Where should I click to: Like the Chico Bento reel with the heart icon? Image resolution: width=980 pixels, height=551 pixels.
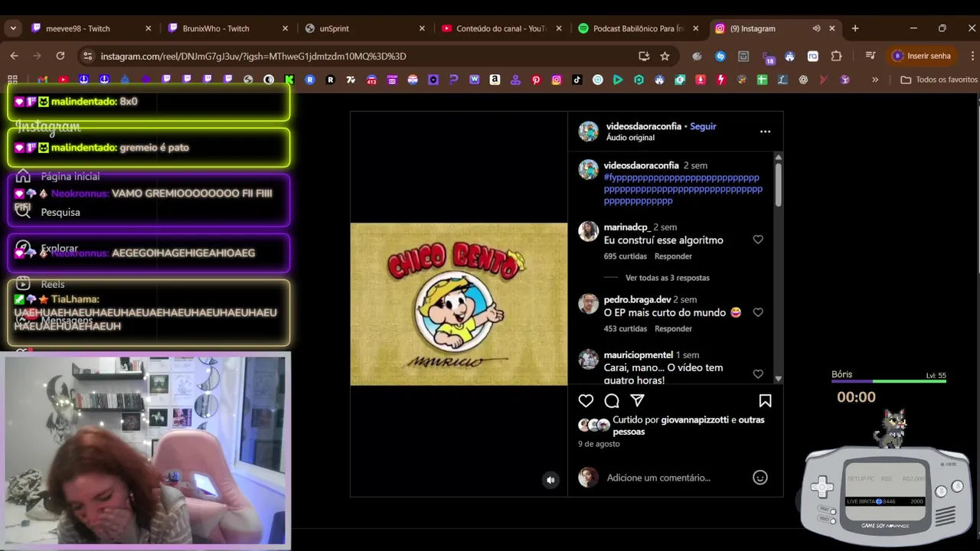586,401
